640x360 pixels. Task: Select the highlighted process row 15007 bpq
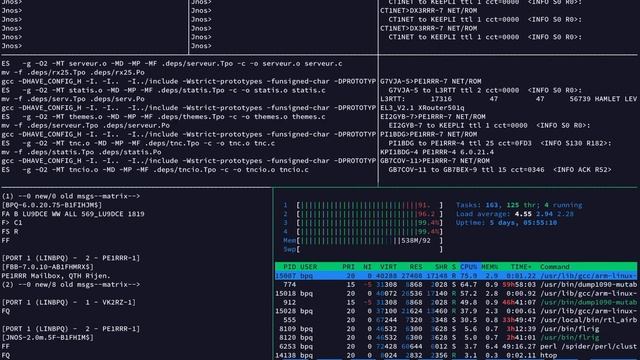tap(456, 276)
